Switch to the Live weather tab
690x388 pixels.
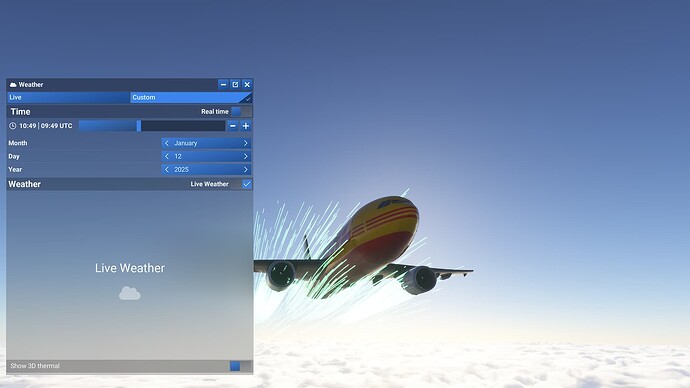coord(68,97)
